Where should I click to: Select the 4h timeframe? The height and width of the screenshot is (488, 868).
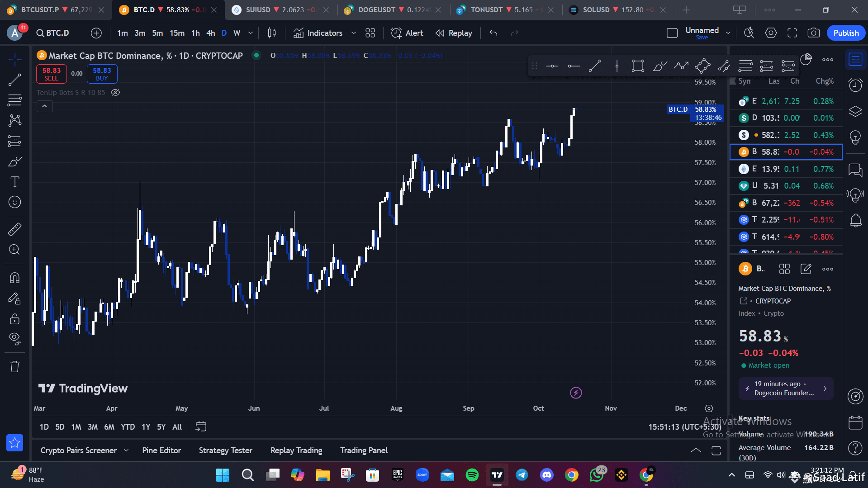tap(210, 33)
